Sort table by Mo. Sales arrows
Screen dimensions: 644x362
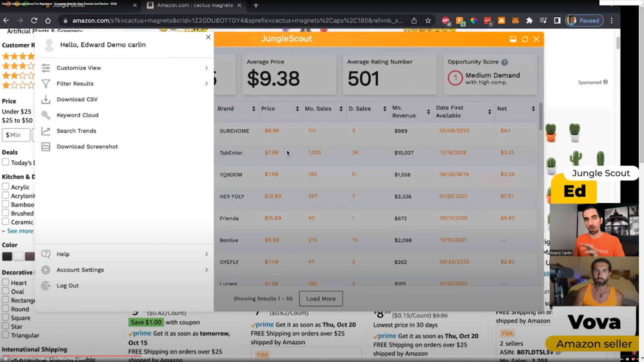pos(341,109)
